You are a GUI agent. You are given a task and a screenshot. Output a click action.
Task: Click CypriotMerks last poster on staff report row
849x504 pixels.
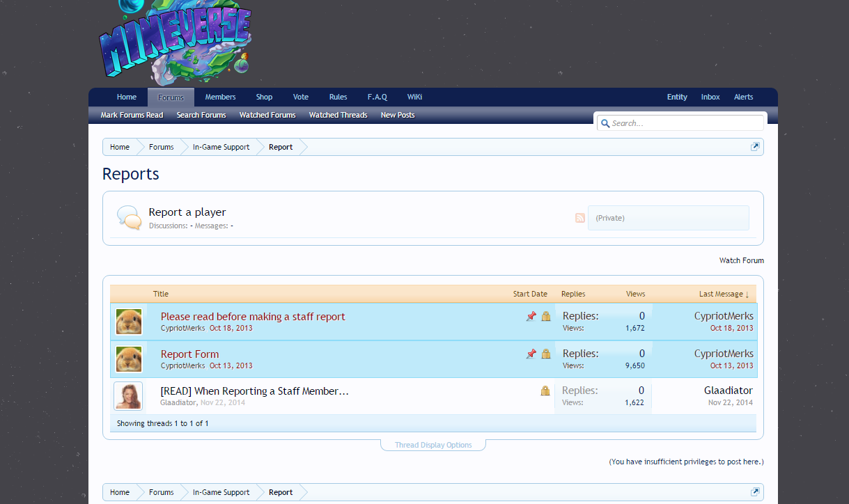tap(724, 316)
